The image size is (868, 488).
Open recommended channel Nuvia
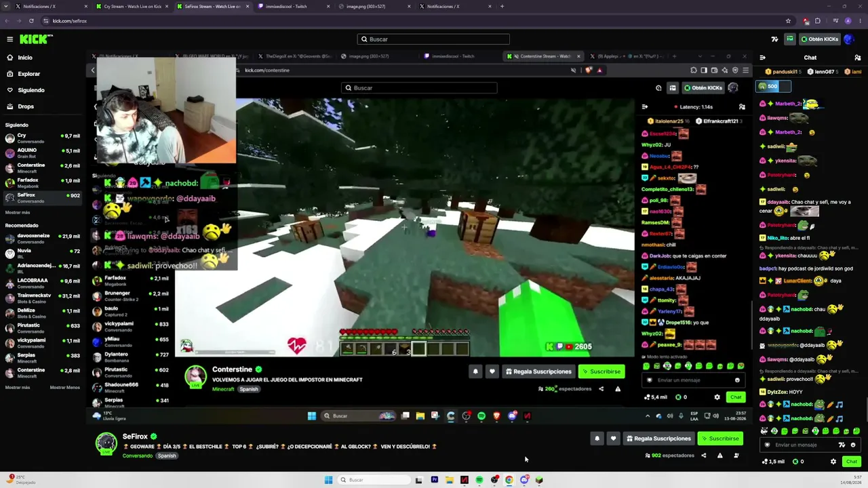(41, 252)
